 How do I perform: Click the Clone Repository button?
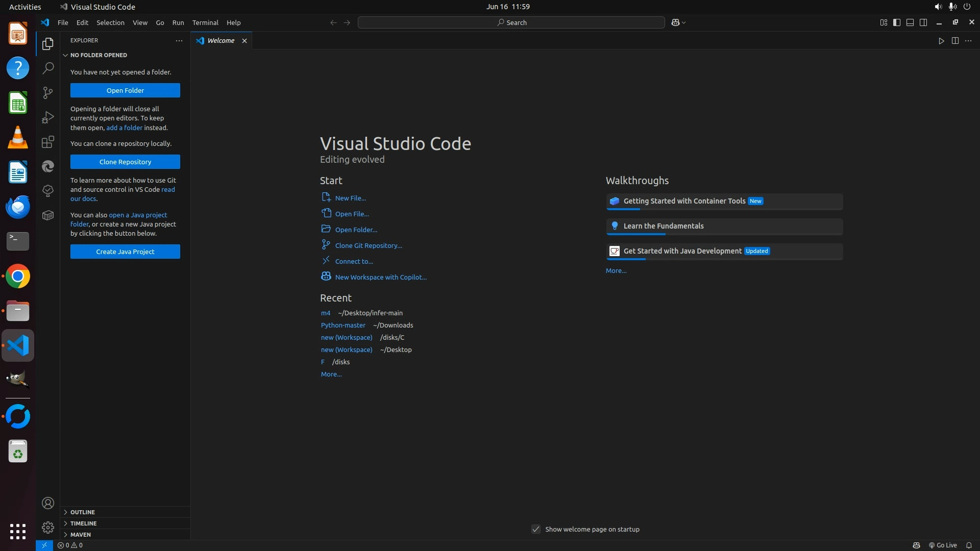pyautogui.click(x=125, y=162)
